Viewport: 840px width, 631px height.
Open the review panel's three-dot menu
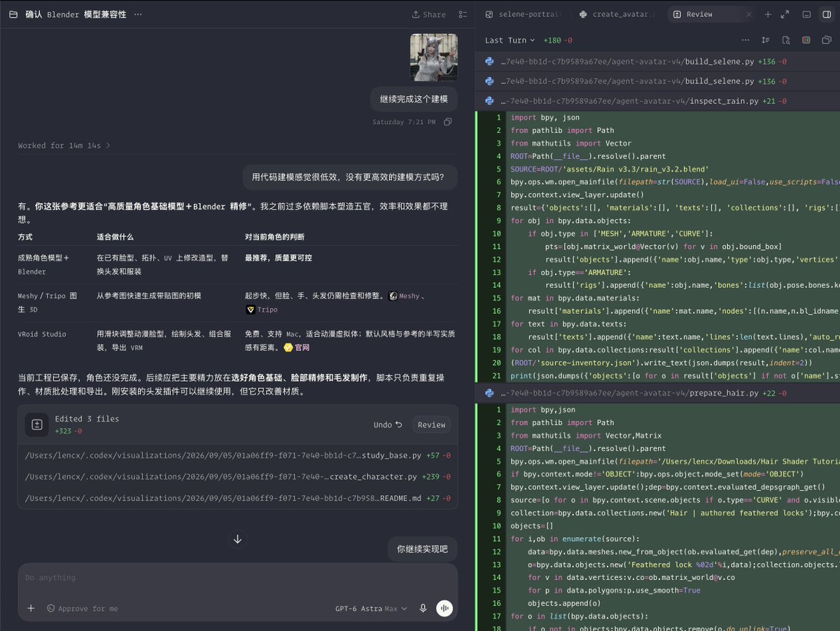(745, 41)
